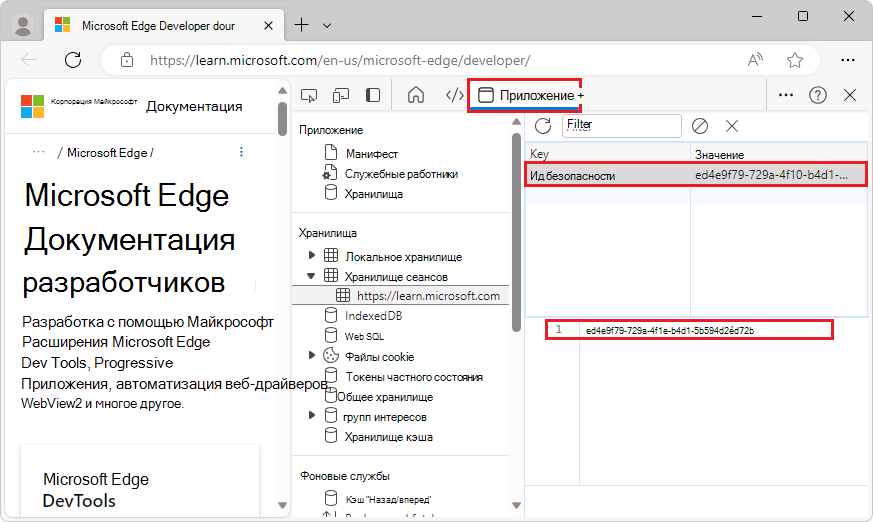Activate Read Aloud icon in address bar
Screen dimensions: 873x522
coord(755,60)
